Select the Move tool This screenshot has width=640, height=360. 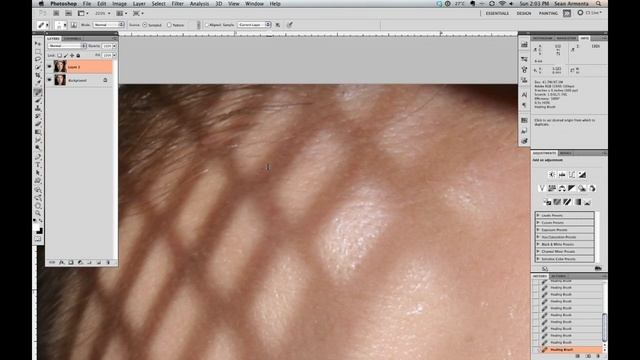click(38, 43)
